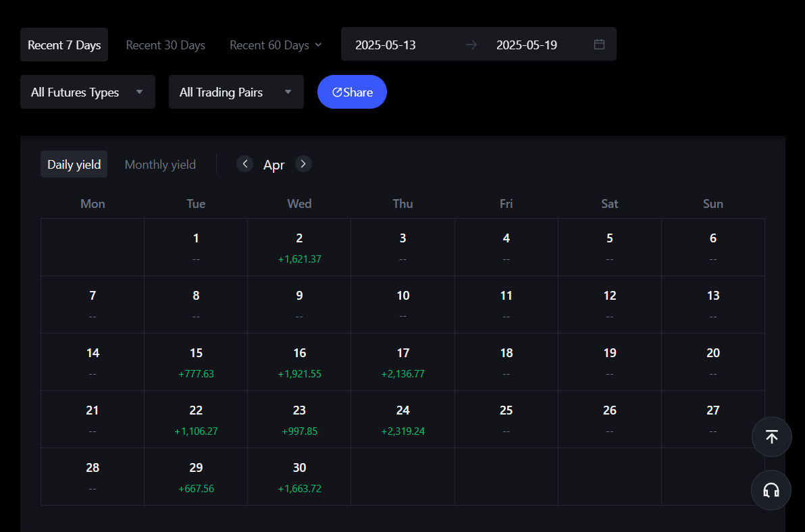The height and width of the screenshot is (532, 805).
Task: Click calendar day 8
Action: point(196,304)
